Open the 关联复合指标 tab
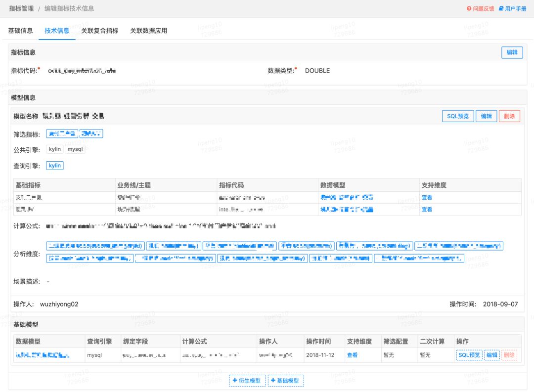Screen dimensions: 534x392 [100, 31]
